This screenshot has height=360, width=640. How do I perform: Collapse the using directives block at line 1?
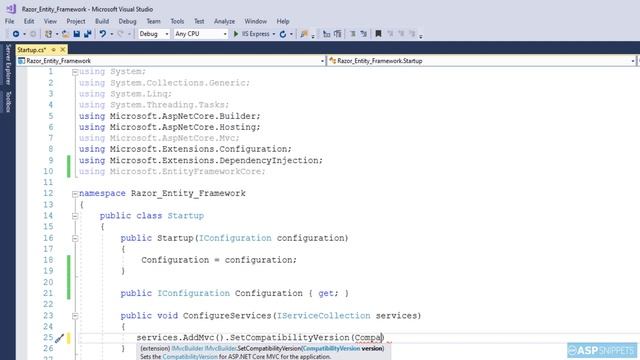[x=75, y=72]
